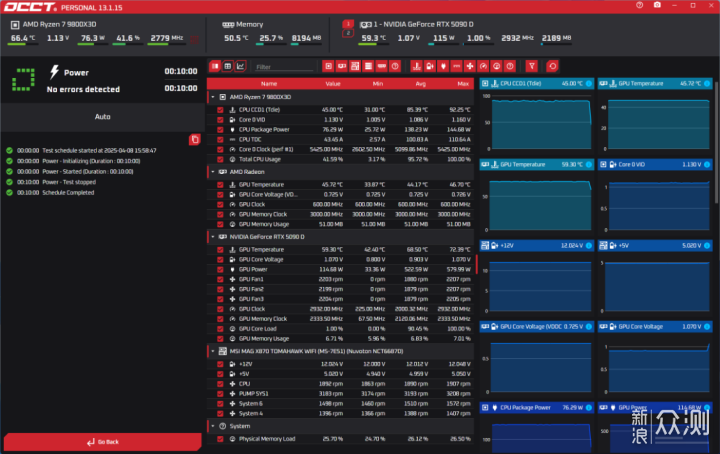Image resolution: width=720 pixels, height=454 pixels.
Task: Filter by temperature sensors
Action: tap(416, 67)
